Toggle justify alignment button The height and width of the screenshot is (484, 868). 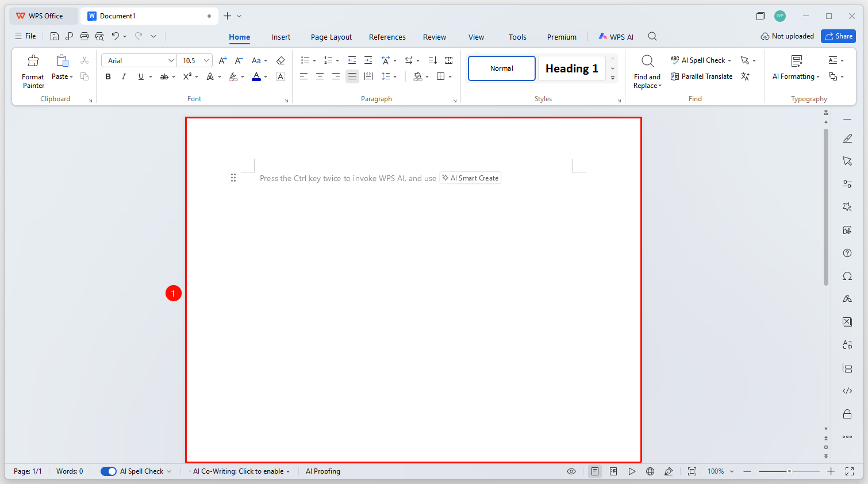point(352,76)
